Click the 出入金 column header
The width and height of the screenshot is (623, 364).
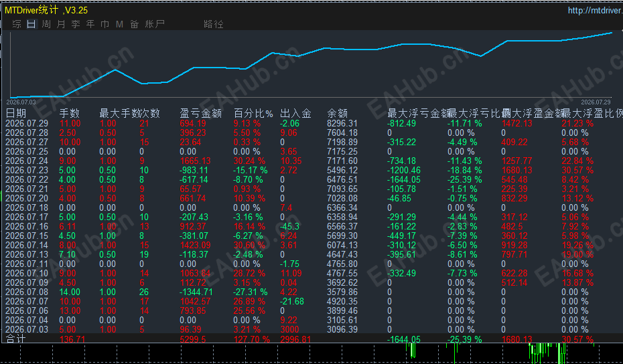[x=295, y=114]
